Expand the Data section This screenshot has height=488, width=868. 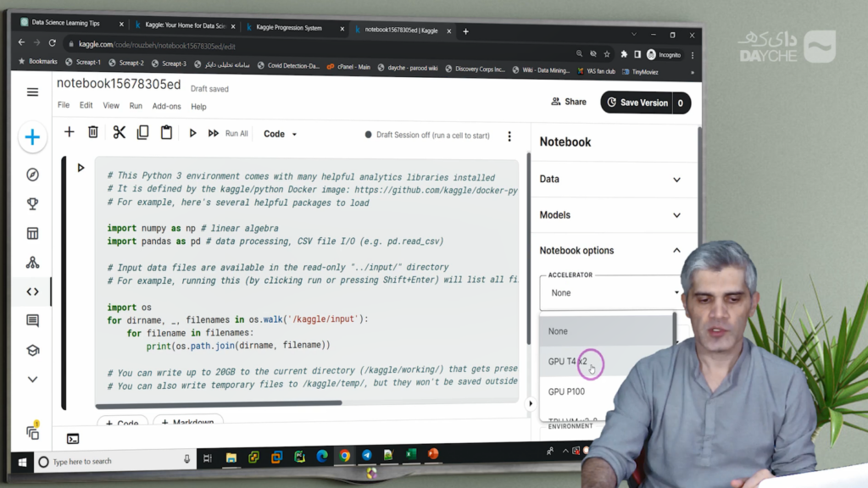611,180
